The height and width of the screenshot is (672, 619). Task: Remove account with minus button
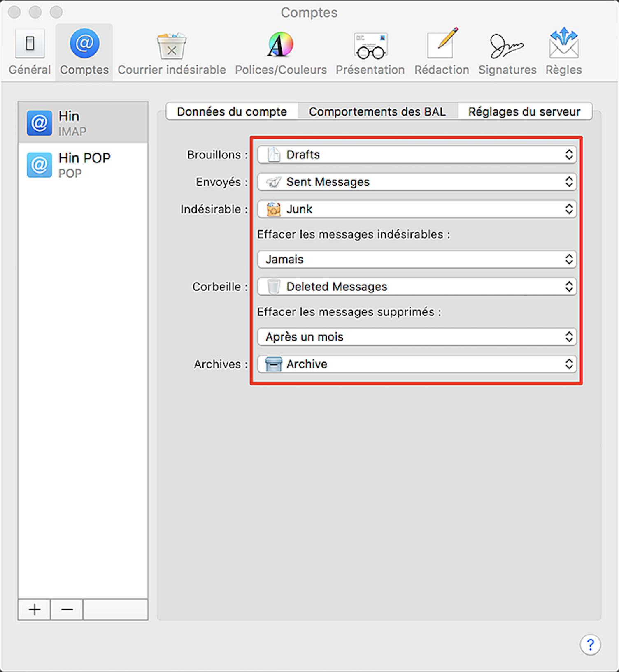click(67, 609)
